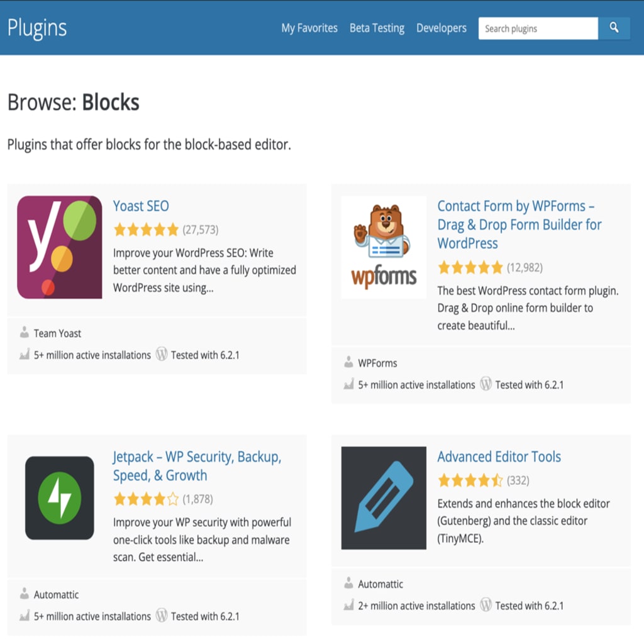Click the Yoast SEO logo thumbnail
Image resolution: width=644 pixels, height=644 pixels.
point(60,247)
